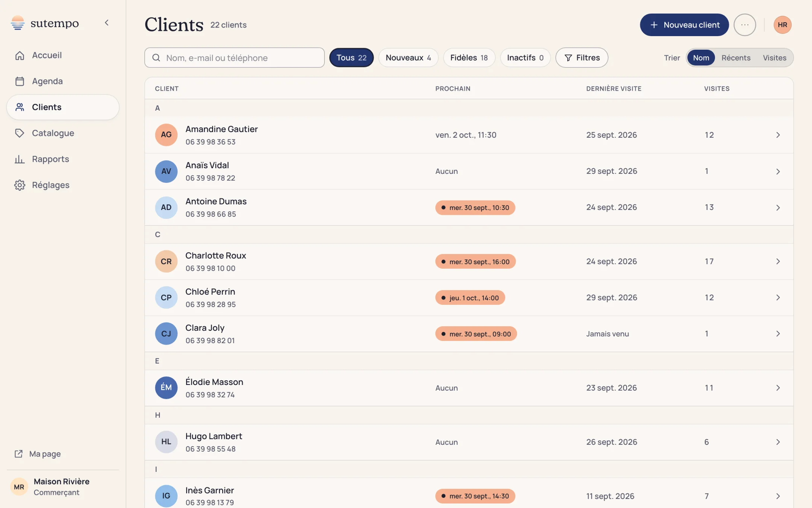Image resolution: width=812 pixels, height=508 pixels.
Task: Click the AD avatar of Antoine Dumas
Action: pyautogui.click(x=166, y=207)
